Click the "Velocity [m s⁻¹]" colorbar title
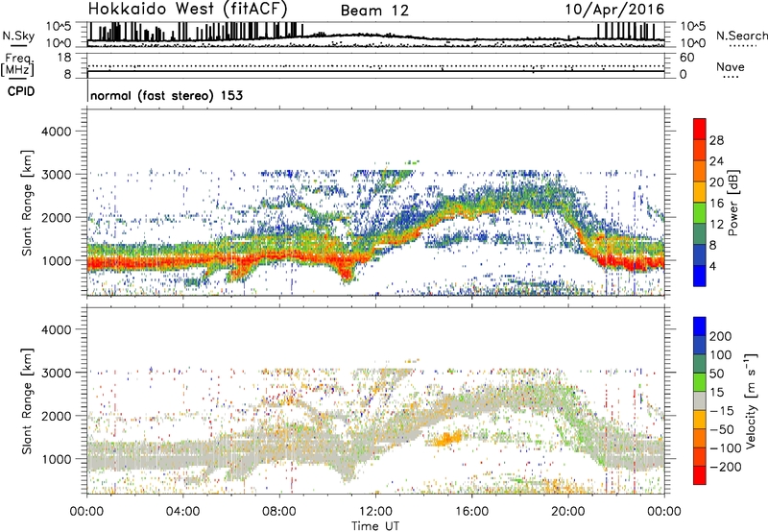The image size is (768, 532). click(x=752, y=400)
